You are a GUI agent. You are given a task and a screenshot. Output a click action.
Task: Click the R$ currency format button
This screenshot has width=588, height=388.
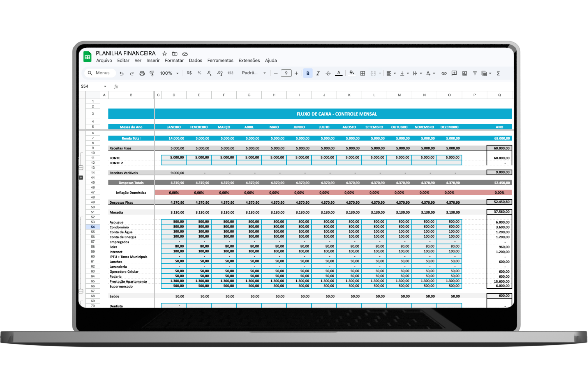click(x=189, y=73)
